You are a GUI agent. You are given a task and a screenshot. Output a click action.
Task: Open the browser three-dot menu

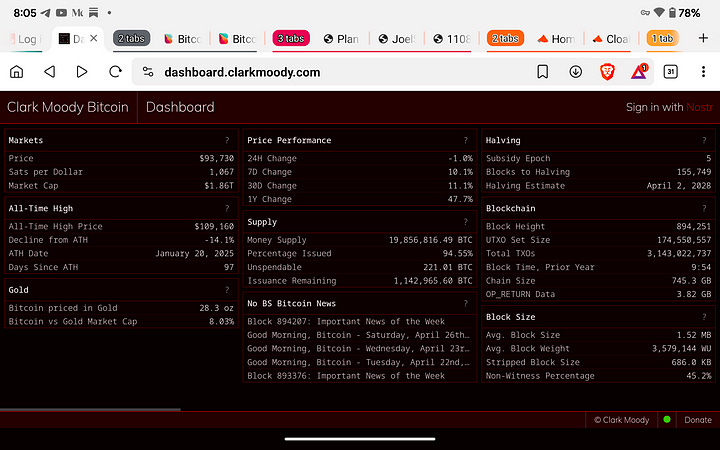(703, 72)
